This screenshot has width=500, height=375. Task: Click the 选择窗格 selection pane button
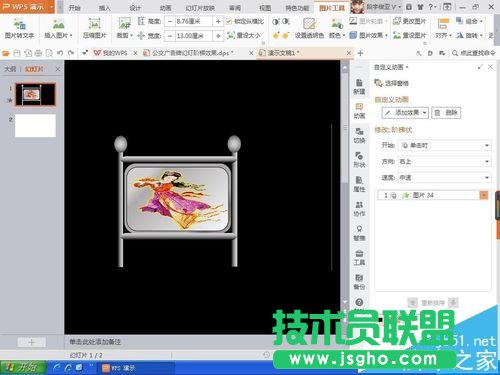(x=391, y=83)
